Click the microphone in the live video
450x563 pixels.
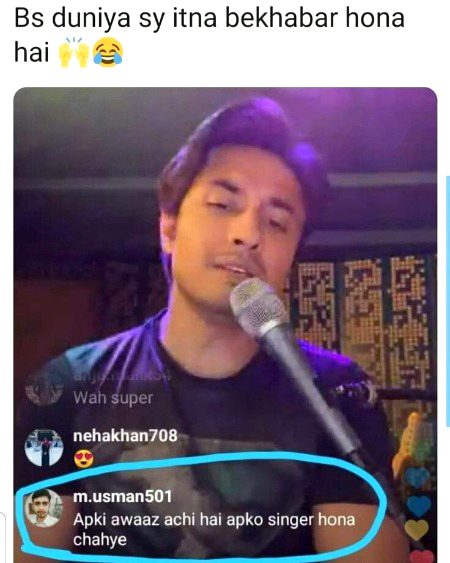(259, 309)
